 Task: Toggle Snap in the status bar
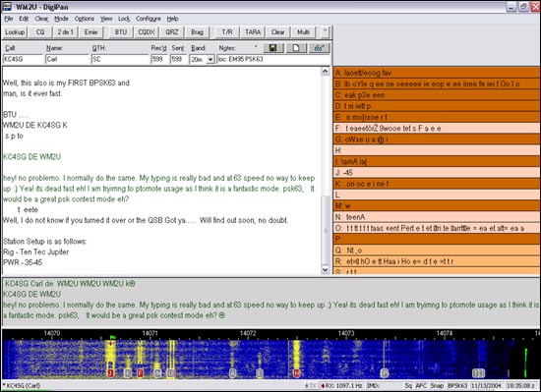(x=437, y=385)
